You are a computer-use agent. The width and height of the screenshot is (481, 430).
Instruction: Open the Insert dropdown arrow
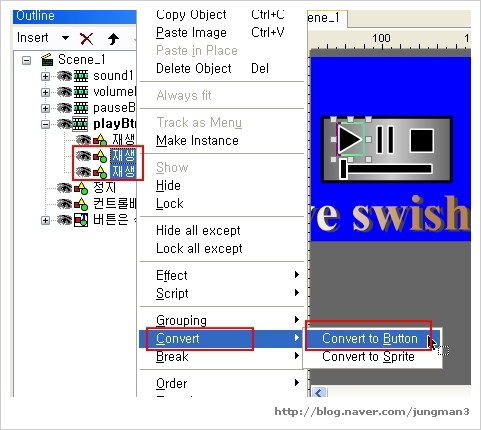coord(65,38)
